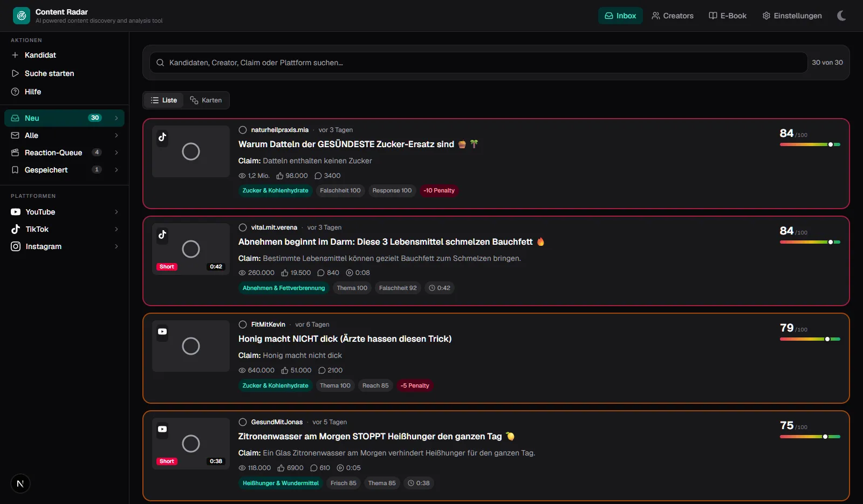The height and width of the screenshot is (504, 863).
Task: Click the YouTube icon on the FitMitKevin thumbnail
Action: [x=162, y=332]
